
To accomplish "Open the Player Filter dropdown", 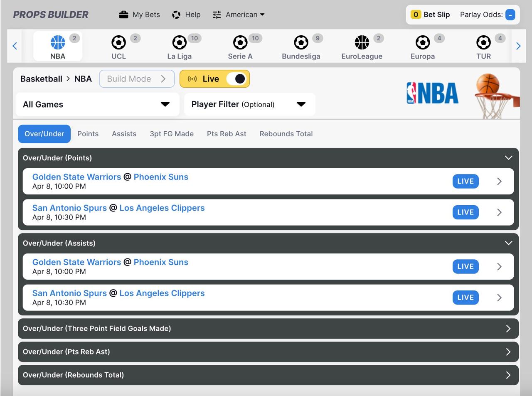I will (x=249, y=104).
